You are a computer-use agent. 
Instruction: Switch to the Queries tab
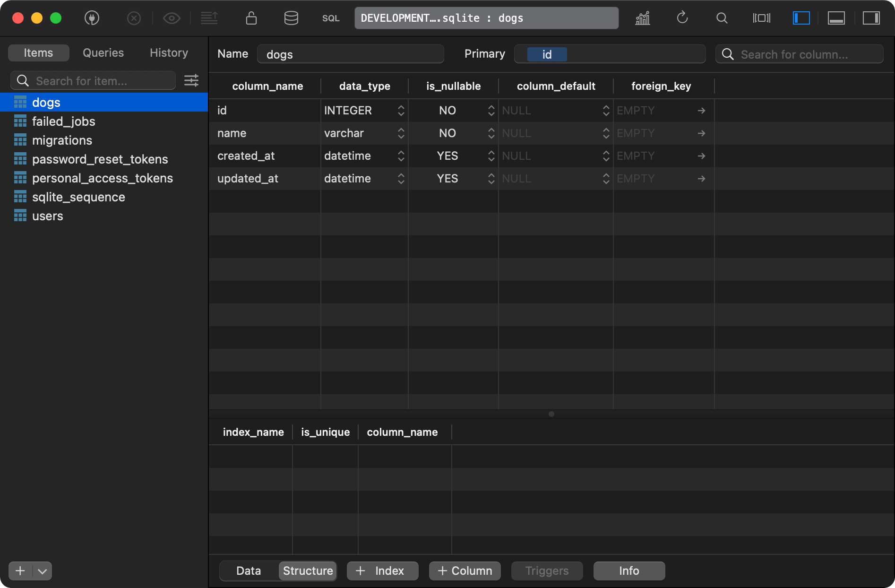(x=103, y=53)
